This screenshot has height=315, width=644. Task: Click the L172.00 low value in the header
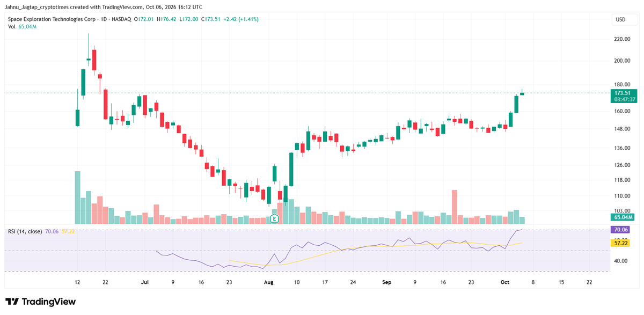pyautogui.click(x=189, y=19)
